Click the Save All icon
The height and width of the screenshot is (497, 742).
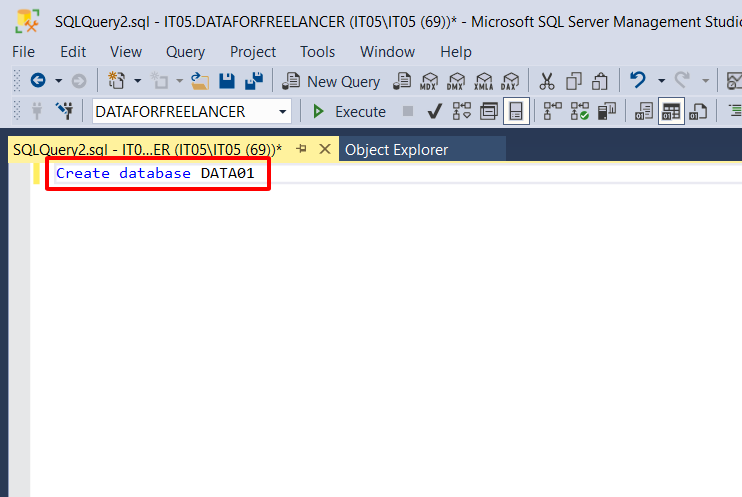[254, 81]
